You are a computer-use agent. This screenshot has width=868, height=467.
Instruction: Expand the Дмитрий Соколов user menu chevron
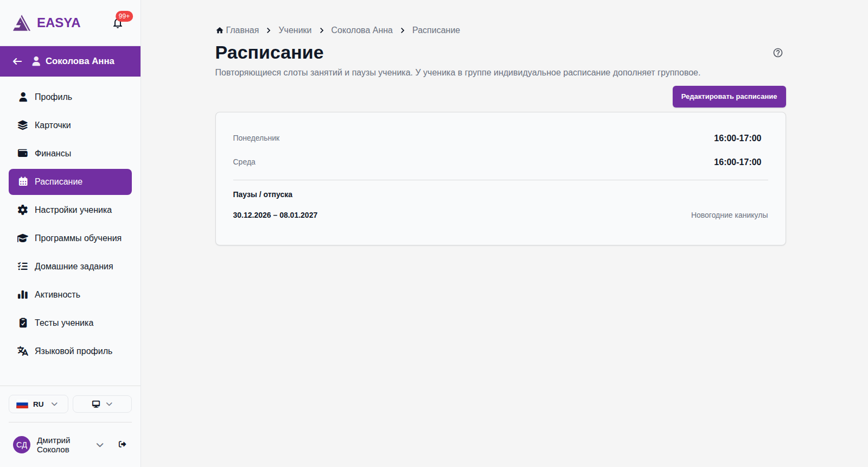pos(100,445)
